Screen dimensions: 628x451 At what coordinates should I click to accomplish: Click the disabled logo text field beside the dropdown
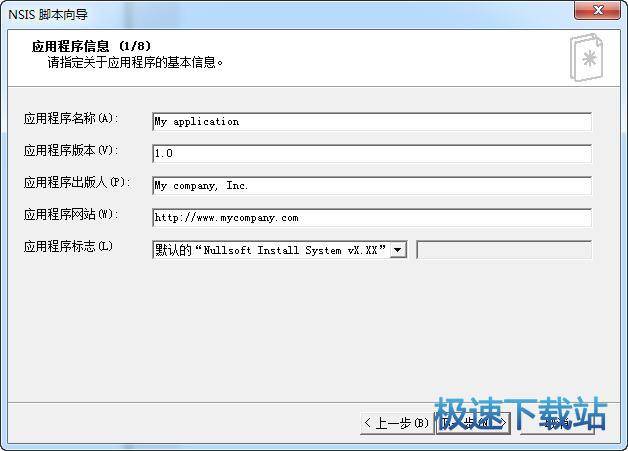click(x=504, y=250)
